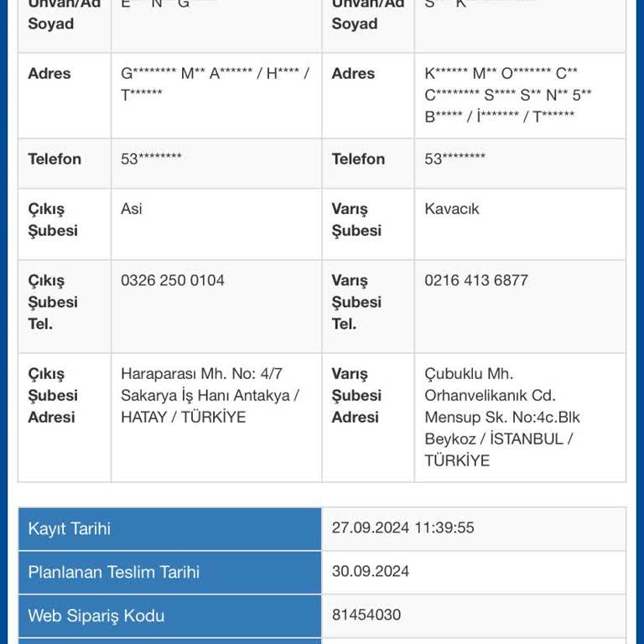The width and height of the screenshot is (644, 644).
Task: Click the Çıkış Şubesi label beside Asi
Action: pyautogui.click(x=53, y=220)
